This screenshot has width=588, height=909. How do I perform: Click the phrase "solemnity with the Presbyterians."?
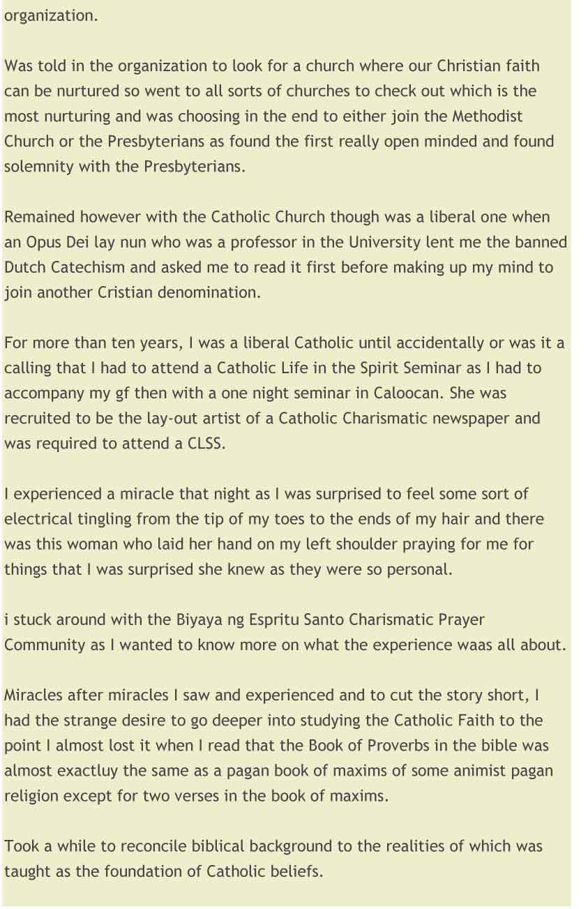125,167
